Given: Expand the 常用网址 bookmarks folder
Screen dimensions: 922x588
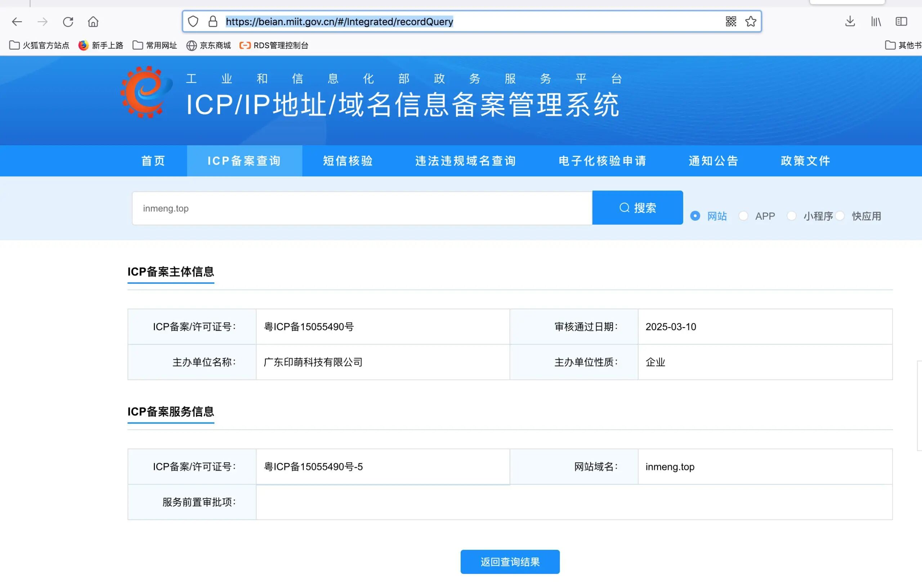Looking at the screenshot, I should click(155, 46).
